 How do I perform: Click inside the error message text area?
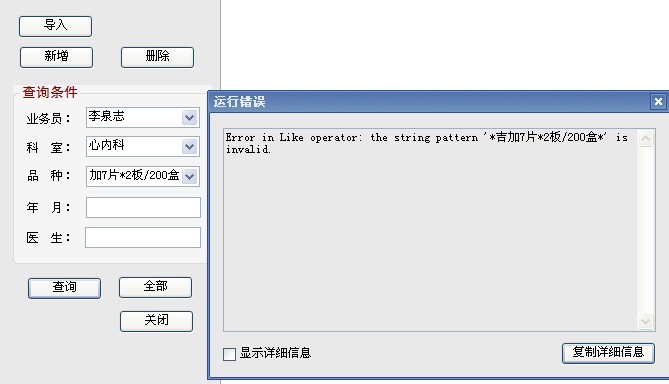pyautogui.click(x=430, y=230)
